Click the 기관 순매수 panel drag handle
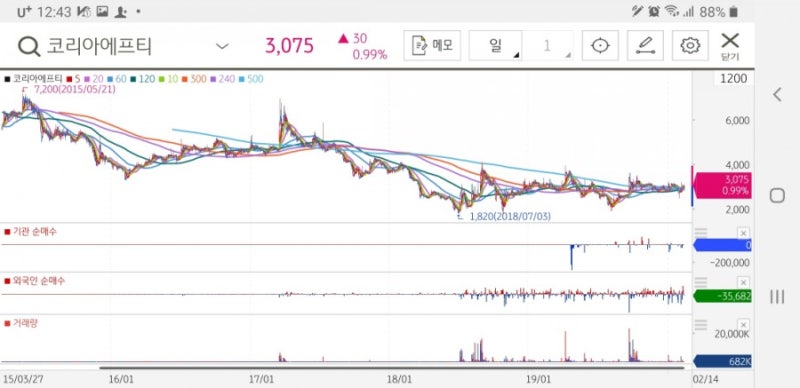 point(701,233)
